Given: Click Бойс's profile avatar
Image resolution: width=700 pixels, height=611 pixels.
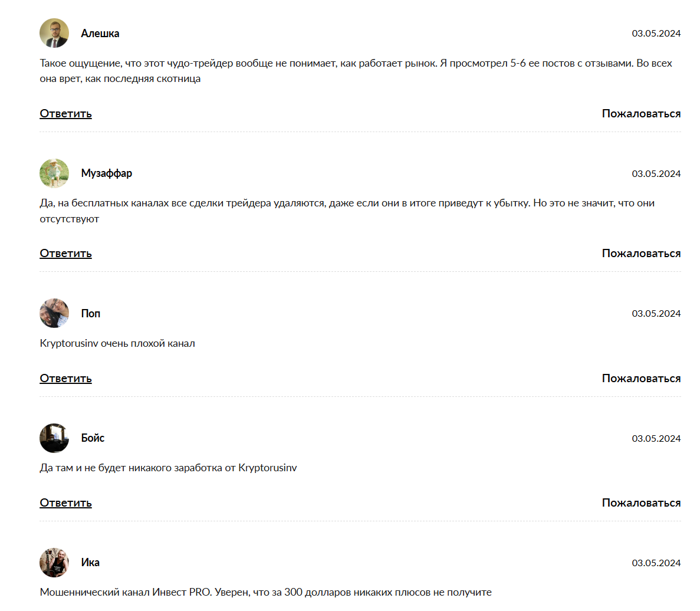Looking at the screenshot, I should coord(54,438).
